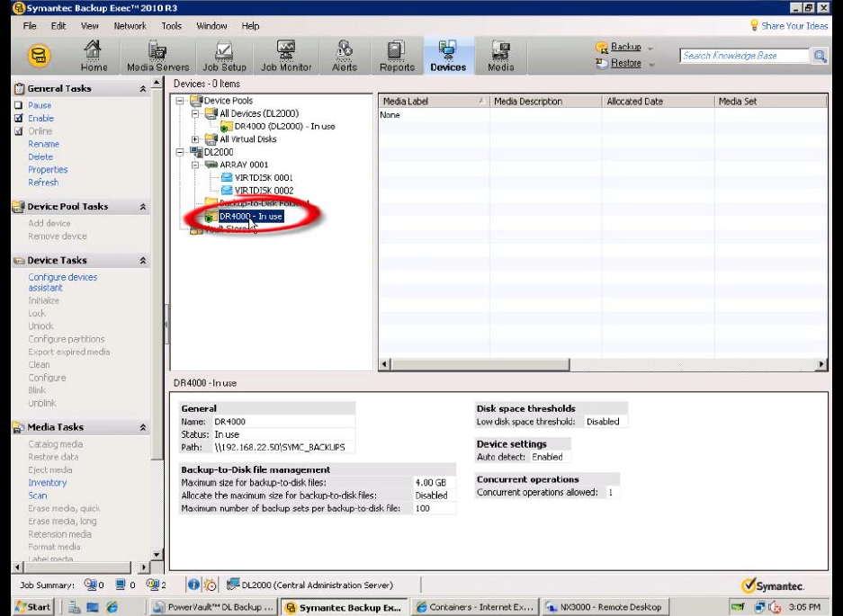The image size is (843, 616).
Task: Click the ARRAY 0001 storage array icon
Action: click(x=211, y=165)
